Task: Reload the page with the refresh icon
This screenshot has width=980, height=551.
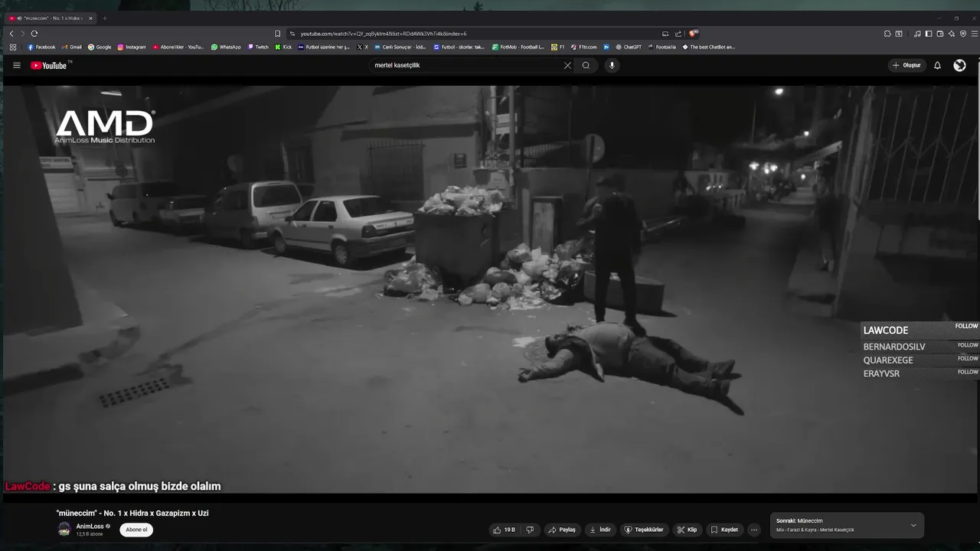Action: 34,34
